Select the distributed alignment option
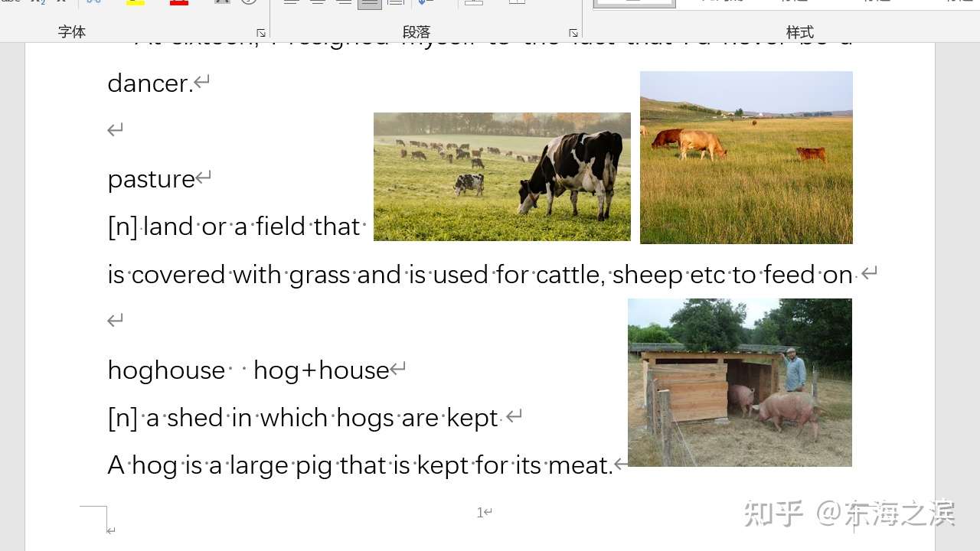The width and height of the screenshot is (980, 551). [395, 2]
